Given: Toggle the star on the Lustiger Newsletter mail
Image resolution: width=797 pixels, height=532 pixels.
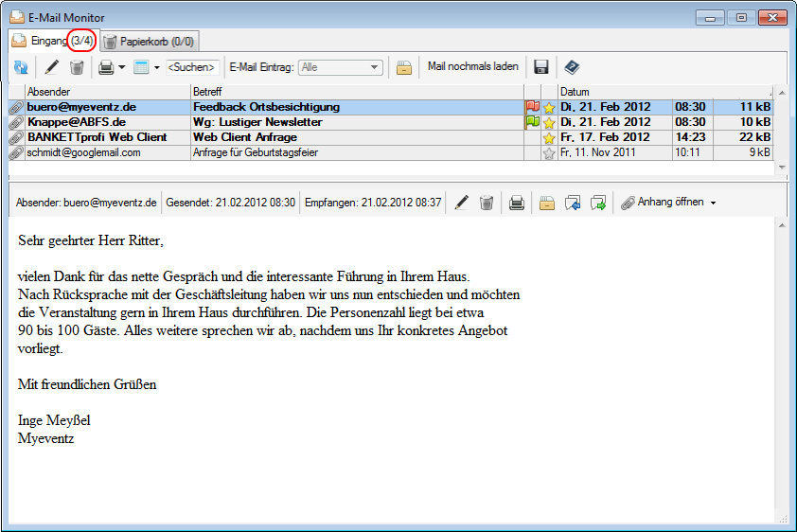Looking at the screenshot, I should pos(549,122).
